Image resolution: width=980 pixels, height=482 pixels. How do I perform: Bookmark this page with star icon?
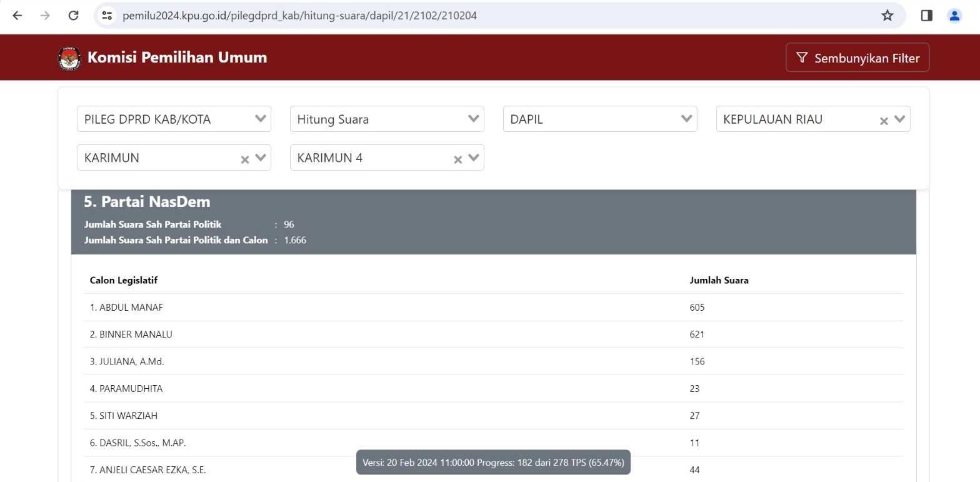(887, 16)
